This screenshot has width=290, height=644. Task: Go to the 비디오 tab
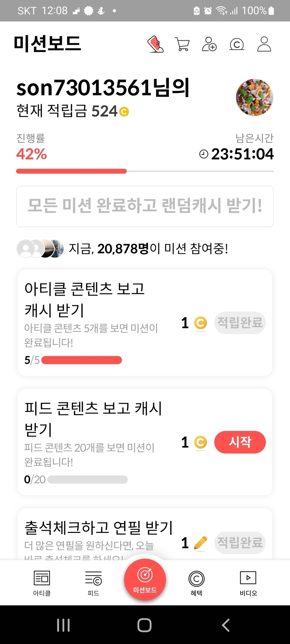pos(248,583)
